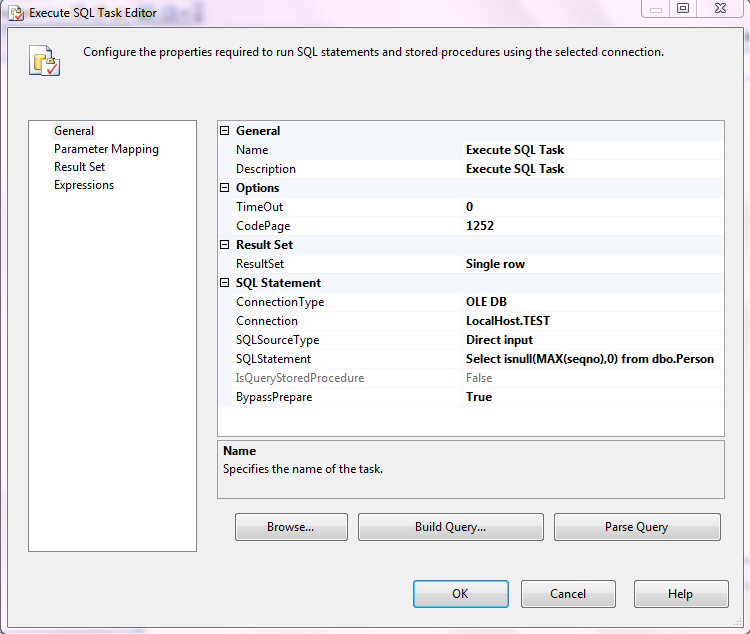
Task: Open the Result Set page in left list
Action: tap(79, 167)
